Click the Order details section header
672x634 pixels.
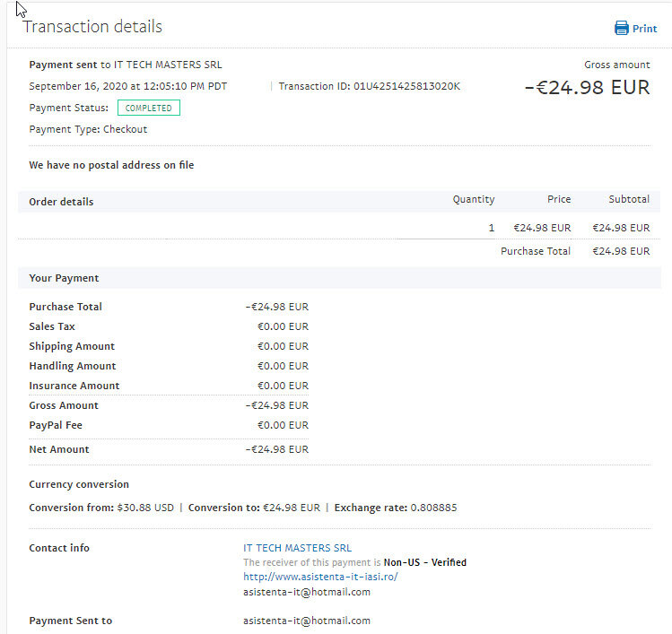click(x=61, y=202)
